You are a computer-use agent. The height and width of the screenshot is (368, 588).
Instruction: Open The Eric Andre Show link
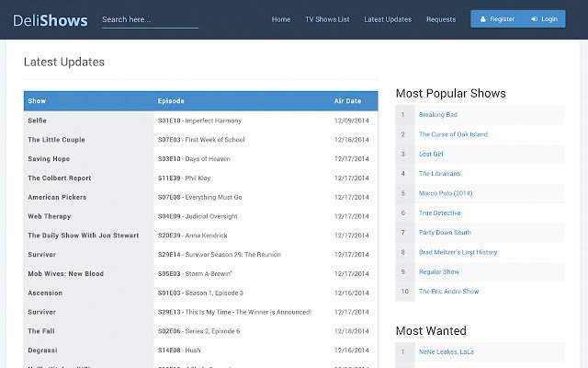448,292
